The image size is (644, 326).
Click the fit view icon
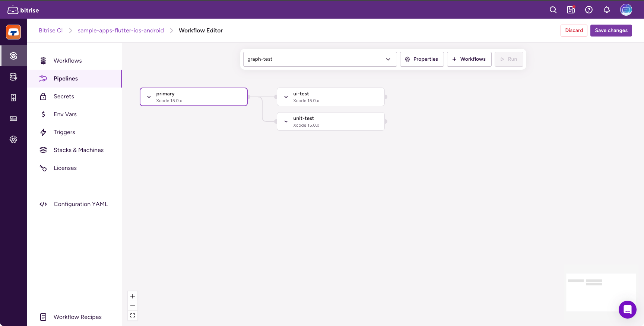click(133, 316)
